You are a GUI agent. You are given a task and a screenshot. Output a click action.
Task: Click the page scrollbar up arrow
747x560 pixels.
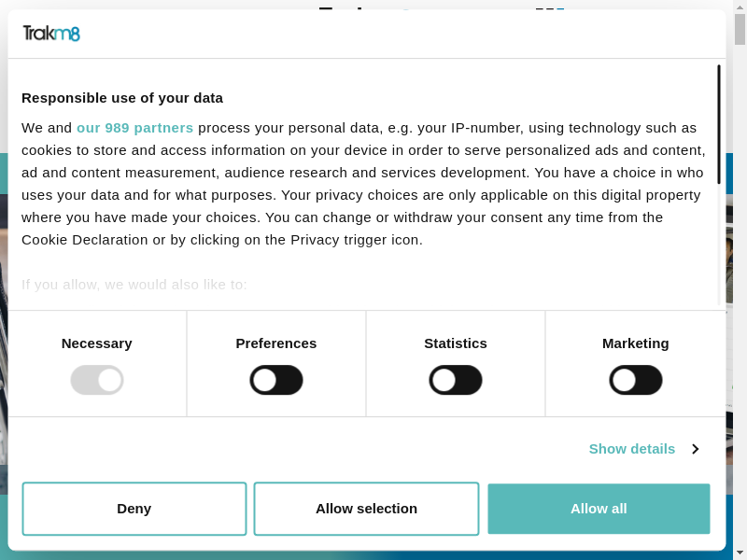tap(740, 6)
